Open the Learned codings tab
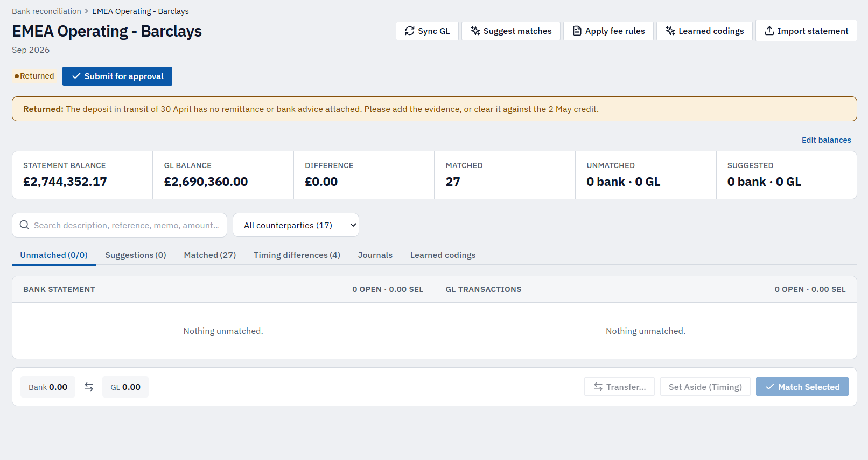The width and height of the screenshot is (868, 460). [x=443, y=255]
